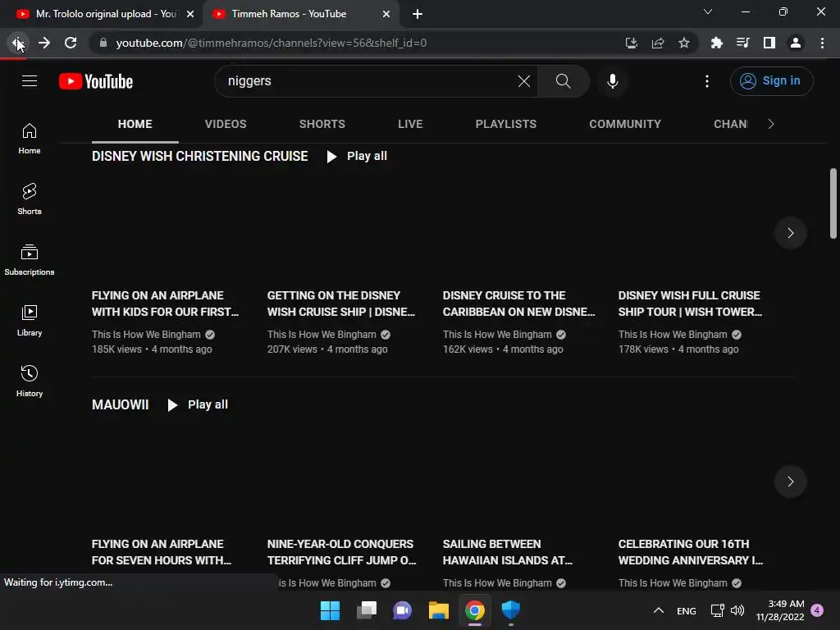Screen dimensions: 840x630
Task: Open Shorts in sidebar
Action: point(30,199)
